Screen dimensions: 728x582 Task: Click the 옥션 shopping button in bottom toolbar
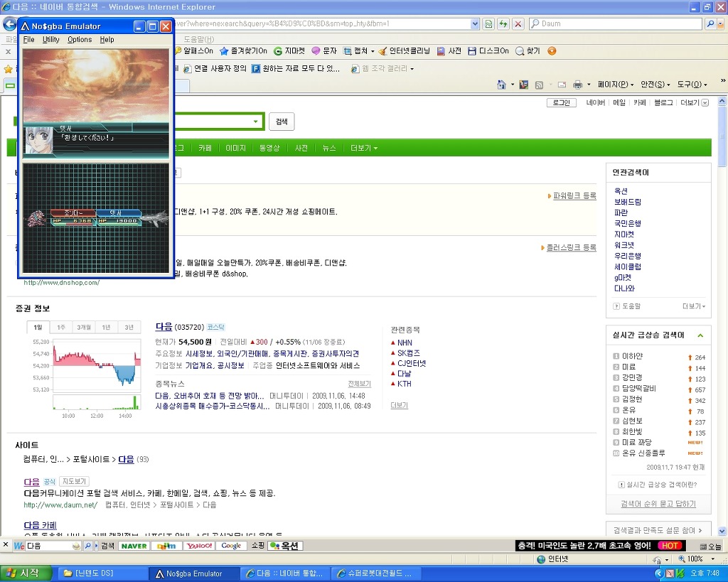coord(286,546)
